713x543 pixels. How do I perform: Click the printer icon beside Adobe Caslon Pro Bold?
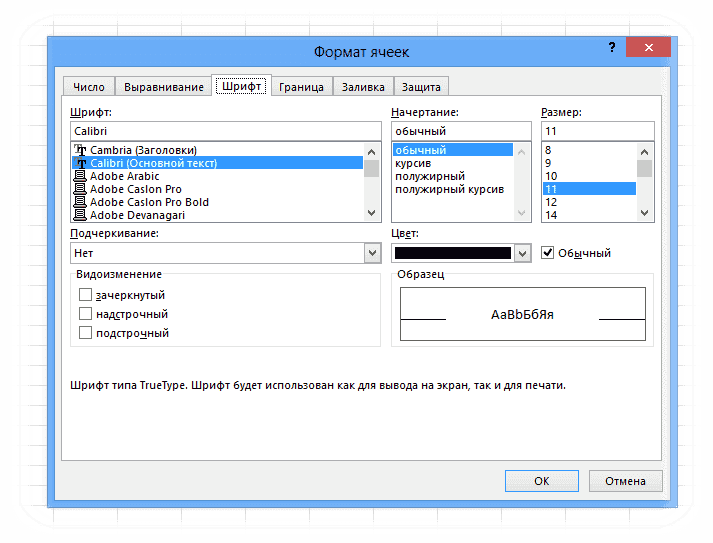pyautogui.click(x=80, y=201)
